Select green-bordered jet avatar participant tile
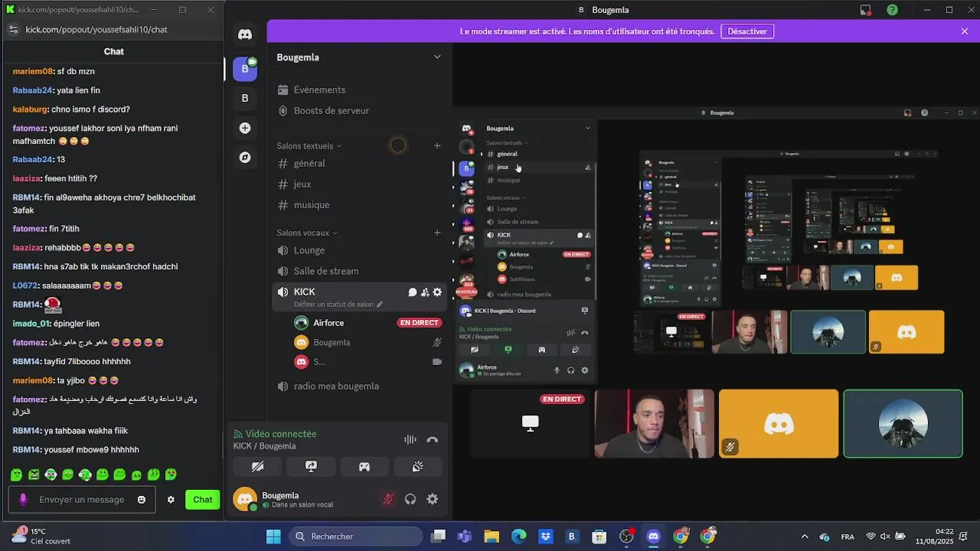 903,424
